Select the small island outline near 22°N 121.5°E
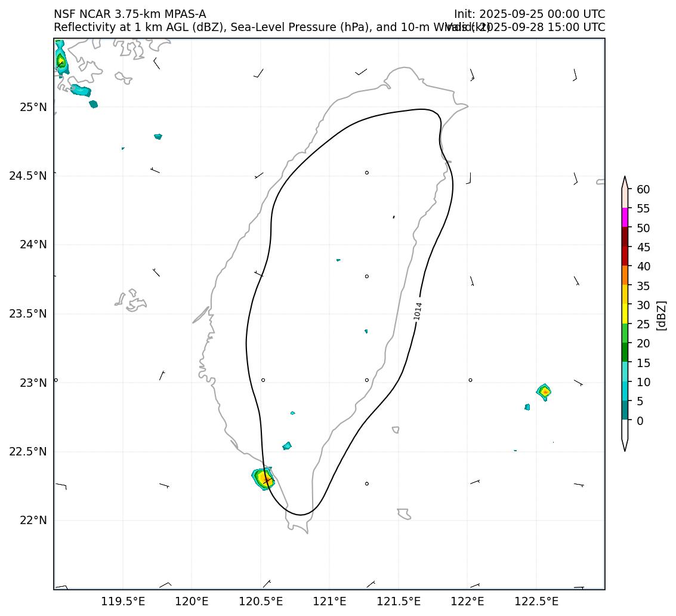The width and height of the screenshot is (676, 616). pyautogui.click(x=404, y=513)
